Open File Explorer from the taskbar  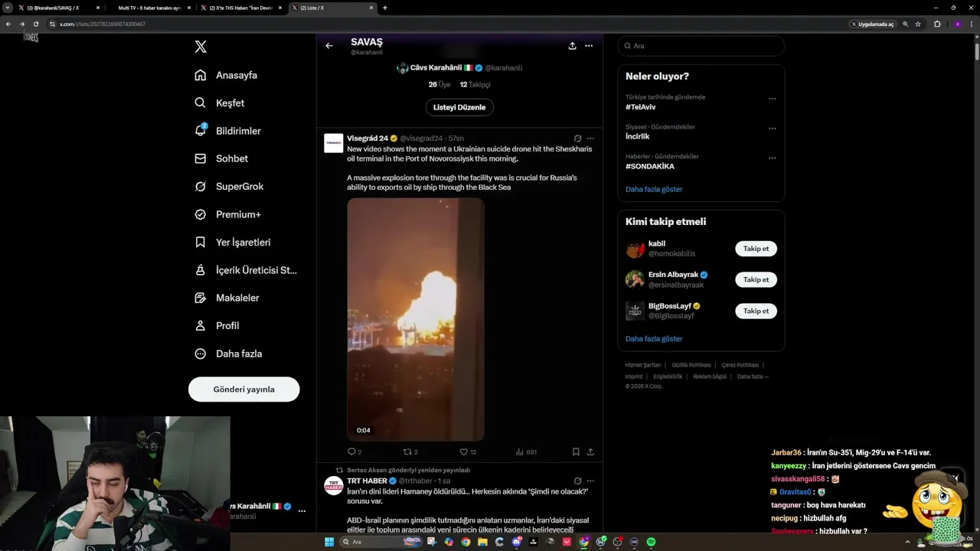pyautogui.click(x=482, y=542)
